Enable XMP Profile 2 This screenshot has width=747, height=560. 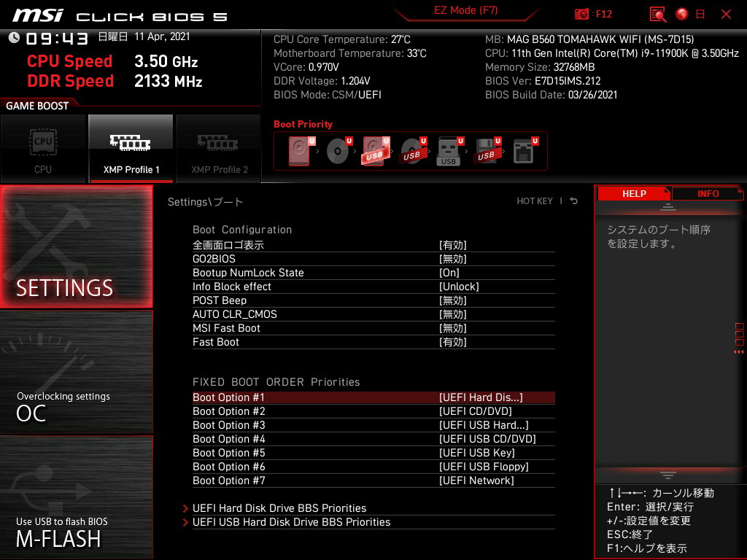pos(219,148)
